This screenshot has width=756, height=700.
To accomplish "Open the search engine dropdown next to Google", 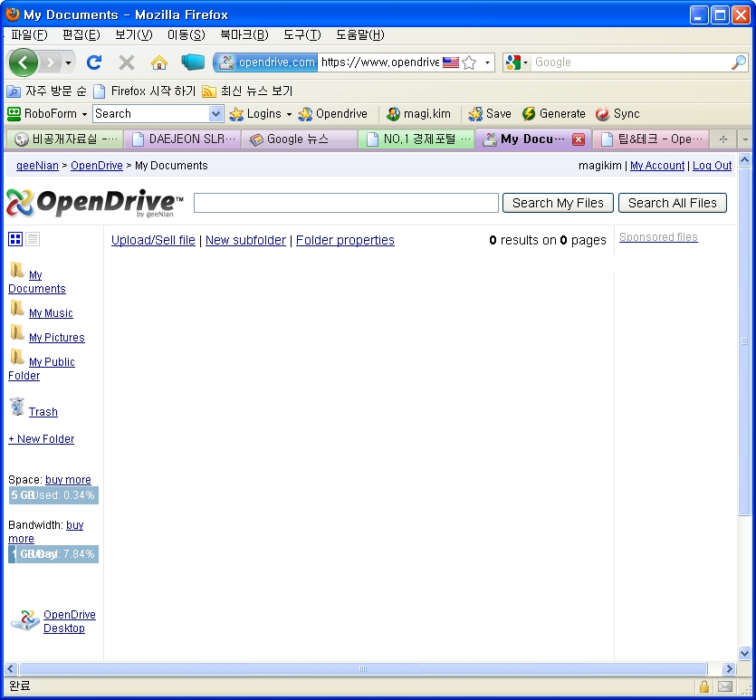I will pos(516,62).
